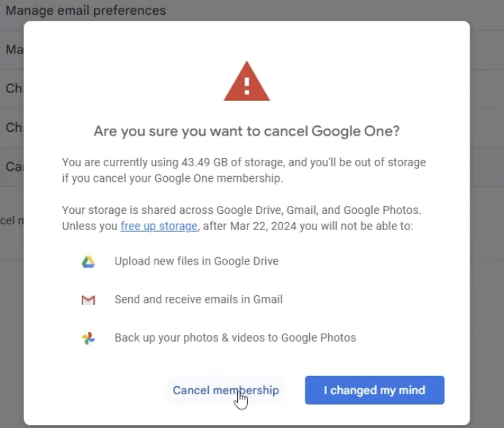Click the "Are you sure" dialog heading
This screenshot has width=504, height=428.
pyautogui.click(x=247, y=132)
